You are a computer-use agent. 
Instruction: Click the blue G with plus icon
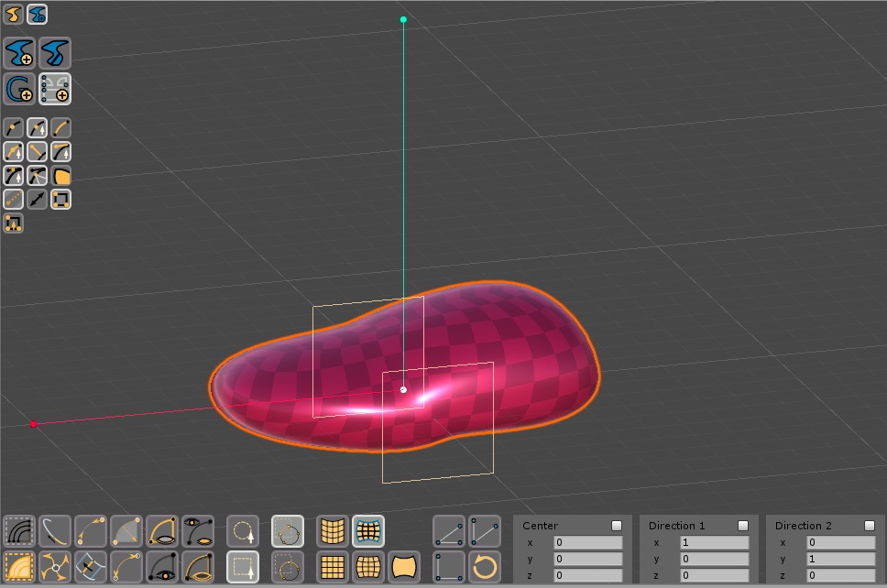[20, 89]
